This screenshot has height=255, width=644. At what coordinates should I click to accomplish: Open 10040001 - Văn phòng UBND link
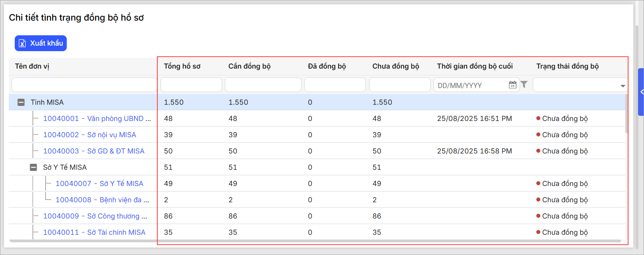pyautogui.click(x=97, y=119)
